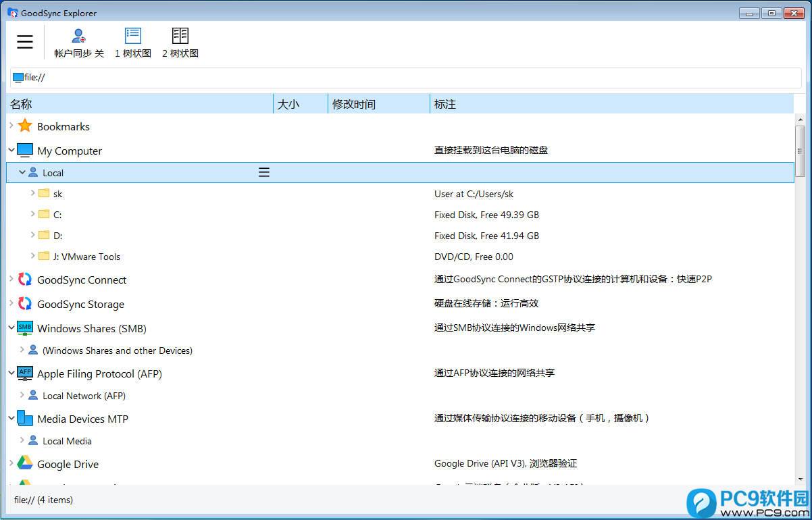Click the Local Network (AFP) user icon
The height and width of the screenshot is (520, 812).
[x=33, y=395]
